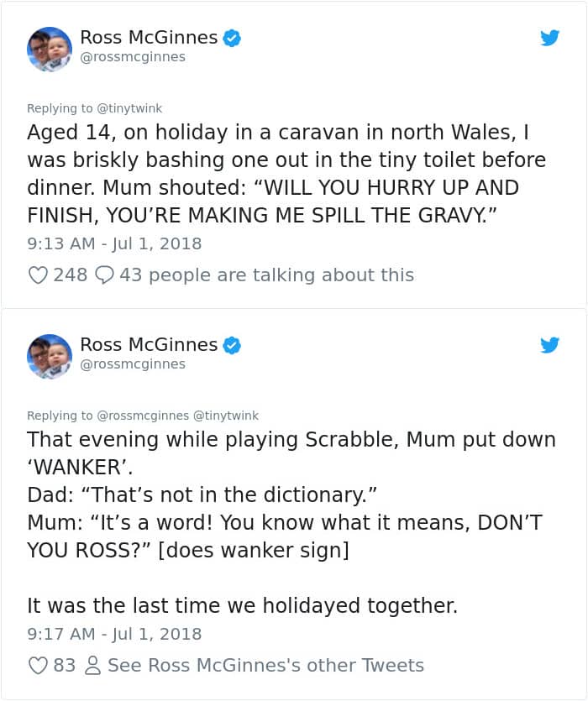The width and height of the screenshot is (588, 701).
Task: Click @tinytwink mention in first tweet
Action: (x=129, y=108)
